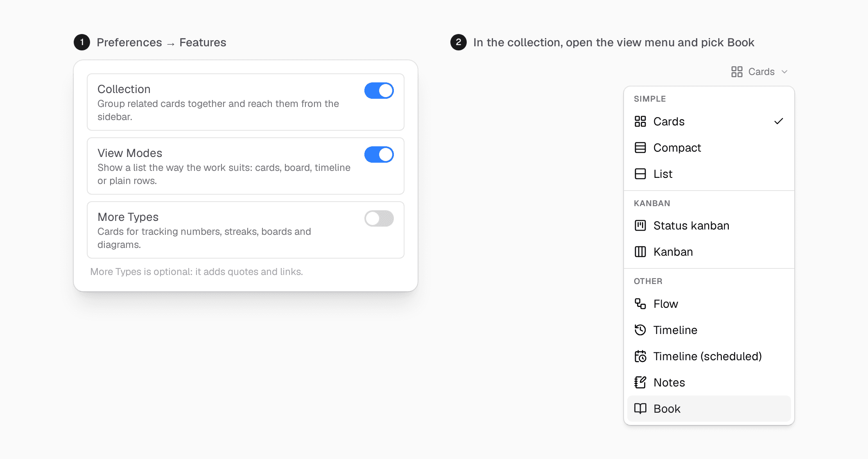Click the Collection feature title
Screen dimensions: 868x459
click(x=124, y=89)
